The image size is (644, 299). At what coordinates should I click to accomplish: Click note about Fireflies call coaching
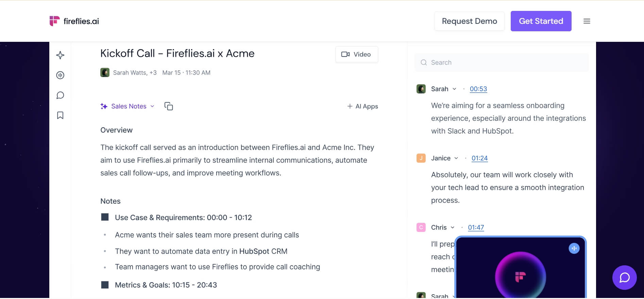(x=217, y=267)
